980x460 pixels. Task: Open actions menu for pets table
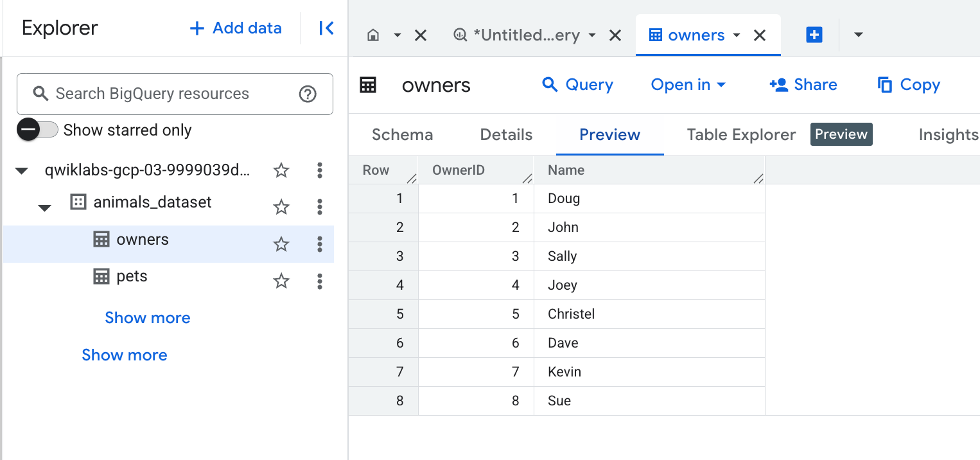click(x=320, y=281)
